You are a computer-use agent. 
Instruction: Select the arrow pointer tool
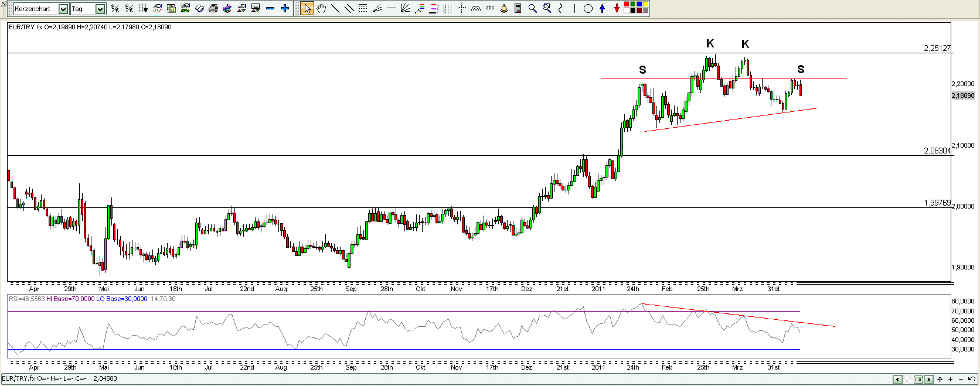[x=307, y=8]
